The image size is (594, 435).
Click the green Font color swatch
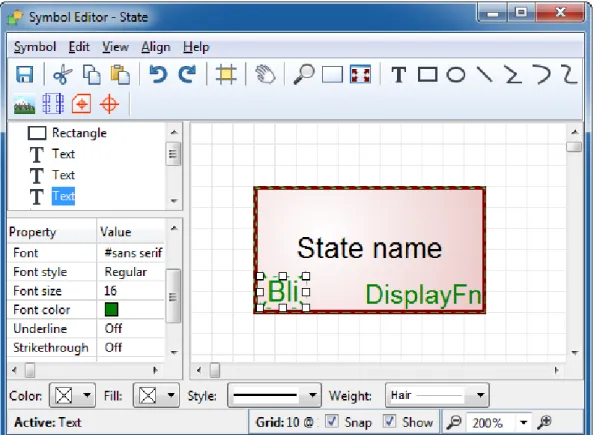click(111, 309)
